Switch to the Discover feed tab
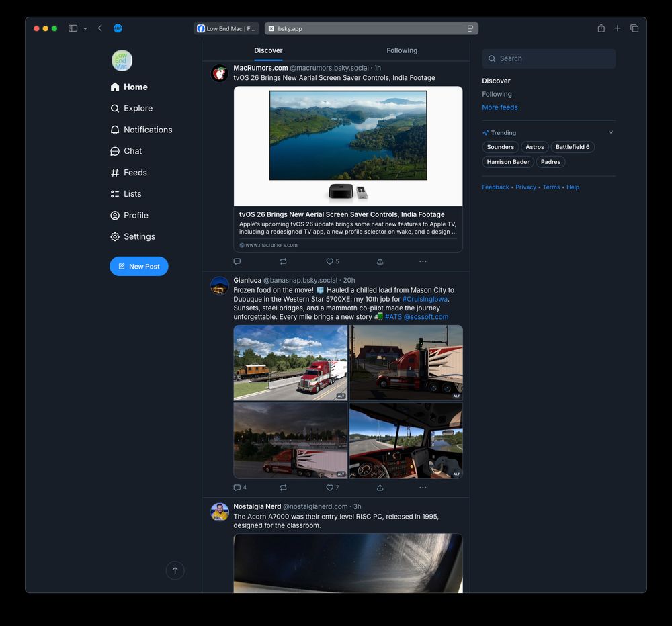The height and width of the screenshot is (626, 672). coord(268,50)
